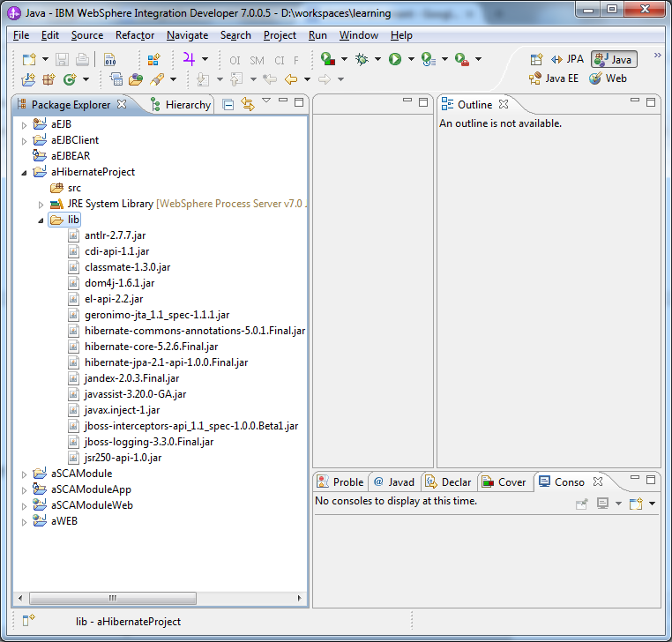Open the Run configurations dropdown arrow
Viewport: 672px width, 642px height.
411,59
